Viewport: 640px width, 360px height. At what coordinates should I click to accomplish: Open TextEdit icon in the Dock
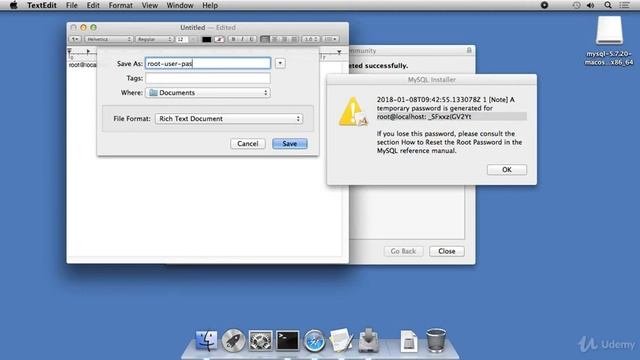[341, 340]
